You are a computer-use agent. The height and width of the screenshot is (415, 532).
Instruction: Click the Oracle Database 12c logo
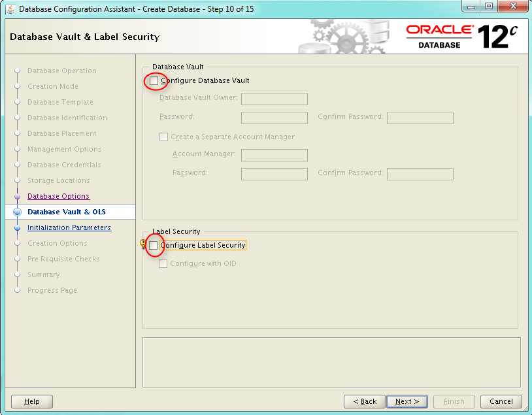pyautogui.click(x=461, y=37)
